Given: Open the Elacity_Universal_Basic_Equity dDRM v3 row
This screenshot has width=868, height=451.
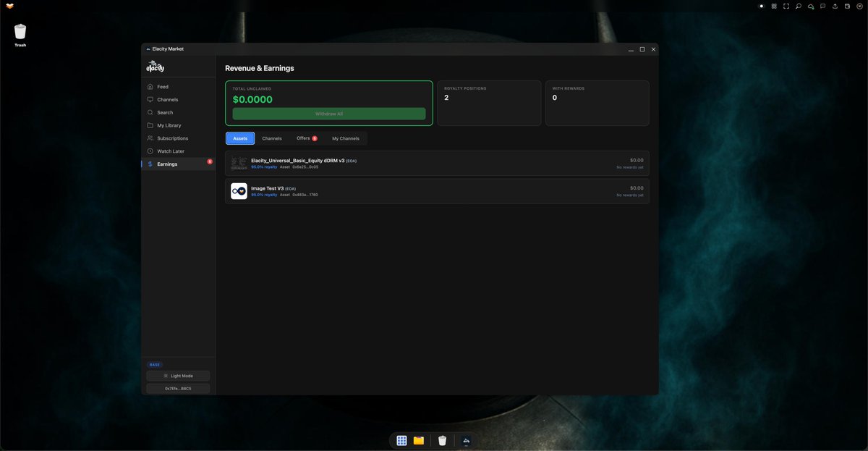Looking at the screenshot, I should (x=437, y=164).
